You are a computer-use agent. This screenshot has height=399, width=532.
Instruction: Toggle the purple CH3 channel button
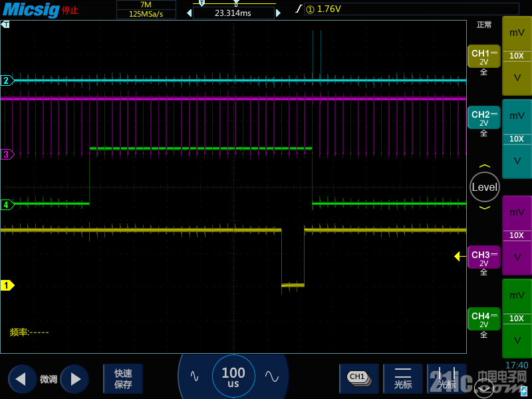(484, 257)
